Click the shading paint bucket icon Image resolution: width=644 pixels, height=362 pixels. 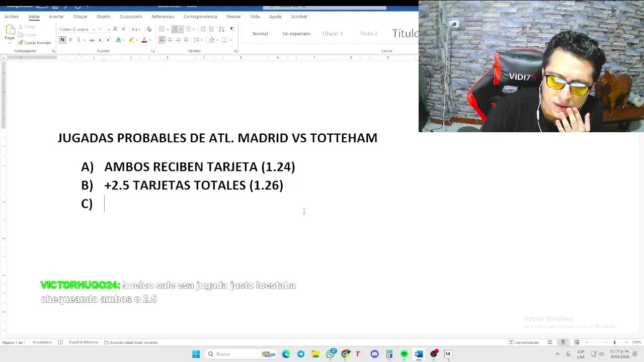(x=211, y=40)
